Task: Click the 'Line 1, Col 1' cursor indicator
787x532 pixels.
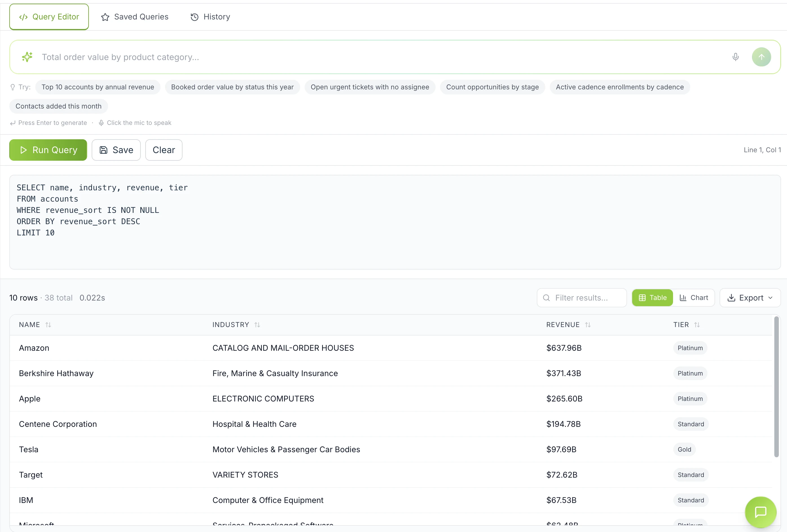Action: (762, 150)
